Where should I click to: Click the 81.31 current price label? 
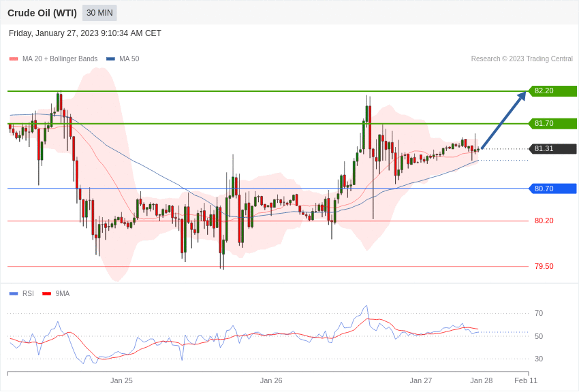pos(552,148)
